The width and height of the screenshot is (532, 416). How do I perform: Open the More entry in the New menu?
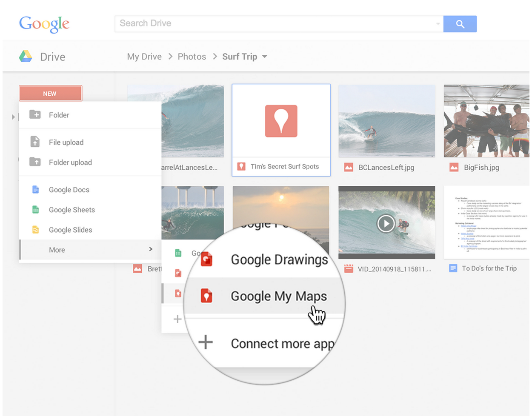pyautogui.click(x=90, y=250)
